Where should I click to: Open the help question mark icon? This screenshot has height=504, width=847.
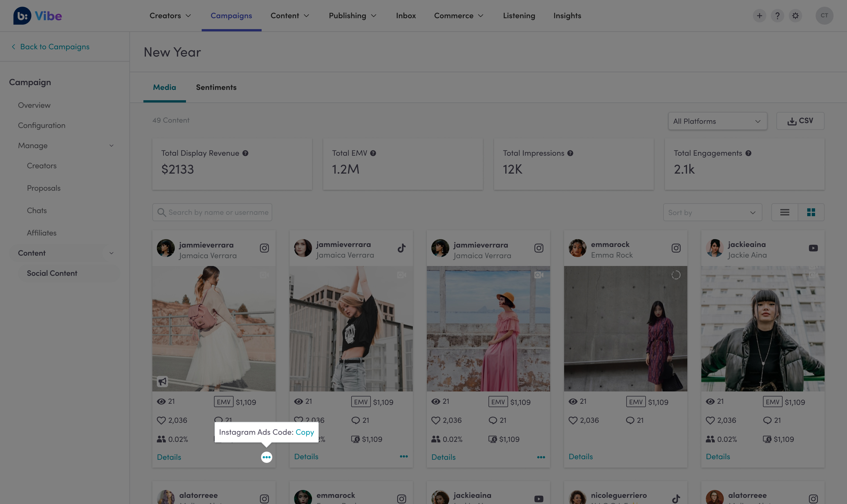pyautogui.click(x=777, y=16)
